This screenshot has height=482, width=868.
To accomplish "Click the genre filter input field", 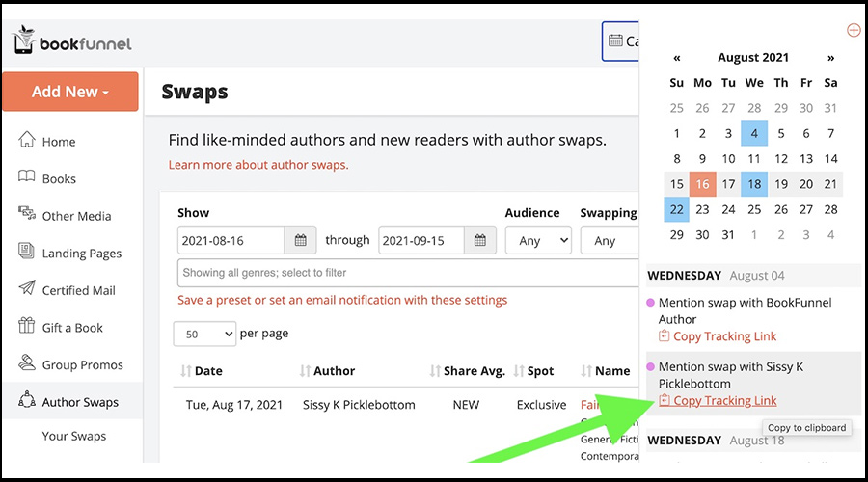I will tap(405, 273).
